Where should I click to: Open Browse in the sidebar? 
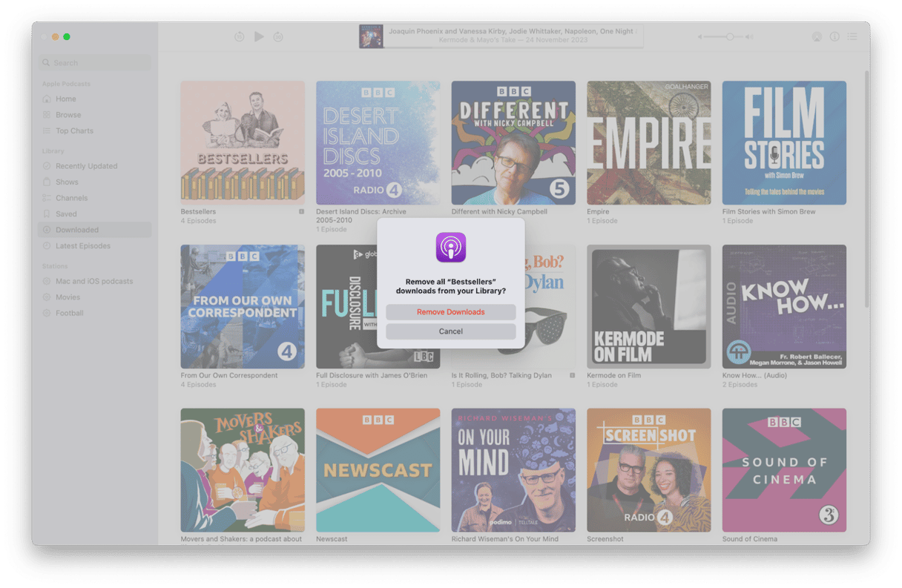click(68, 115)
